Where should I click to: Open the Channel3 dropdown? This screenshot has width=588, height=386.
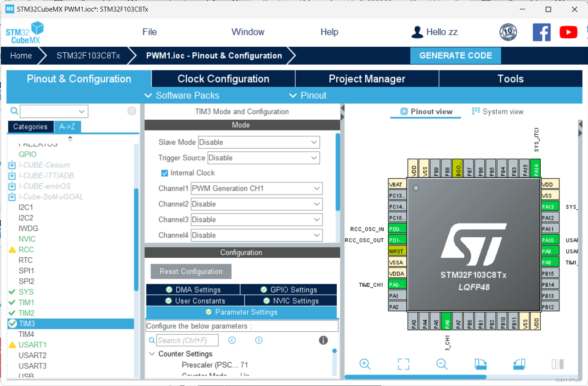click(257, 220)
